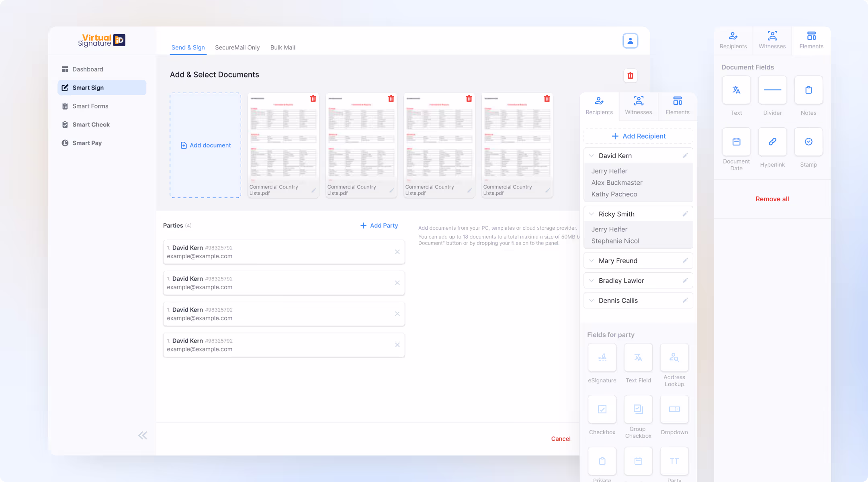Edit Ricky Smith recipient pencil icon
The height and width of the screenshot is (482, 868).
click(x=685, y=214)
